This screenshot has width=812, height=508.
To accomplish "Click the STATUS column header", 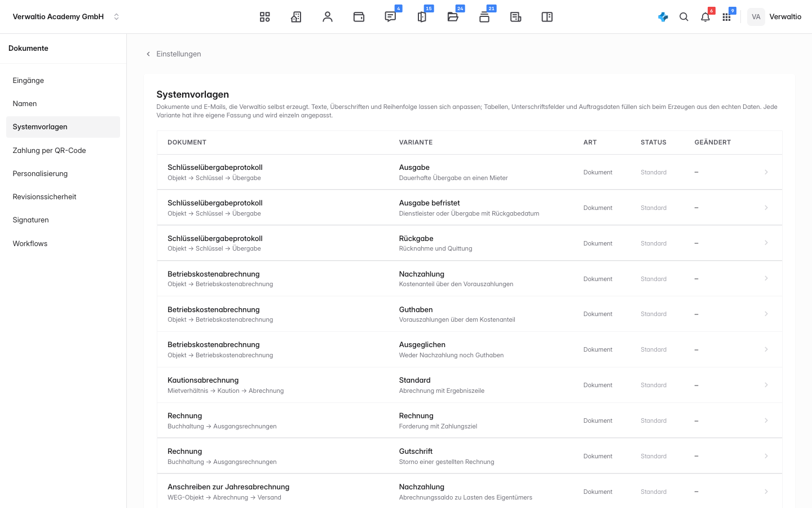I will (654, 142).
